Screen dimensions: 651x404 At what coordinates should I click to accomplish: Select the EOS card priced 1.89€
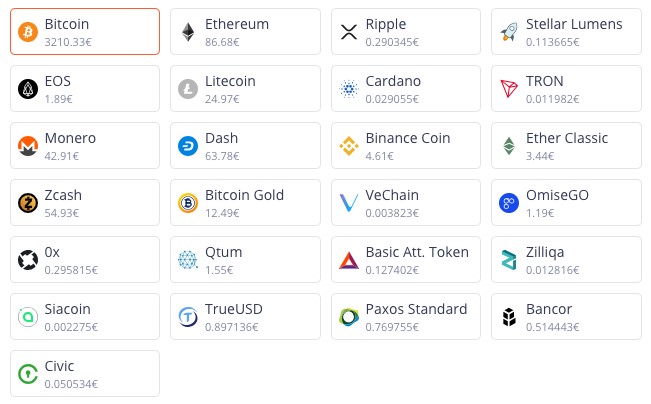click(x=85, y=88)
